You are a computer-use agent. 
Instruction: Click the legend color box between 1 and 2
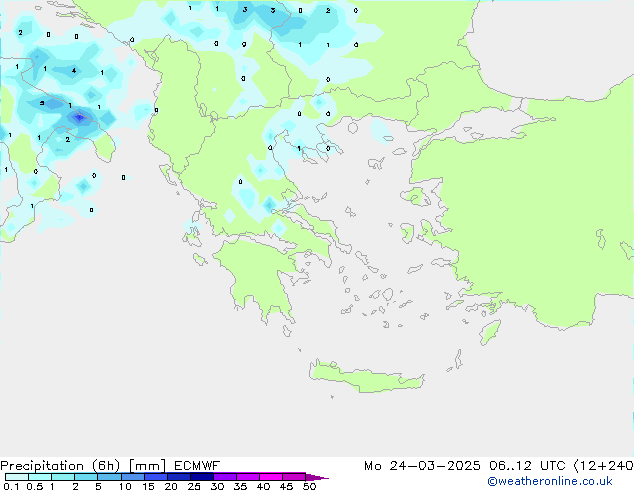pos(63,477)
